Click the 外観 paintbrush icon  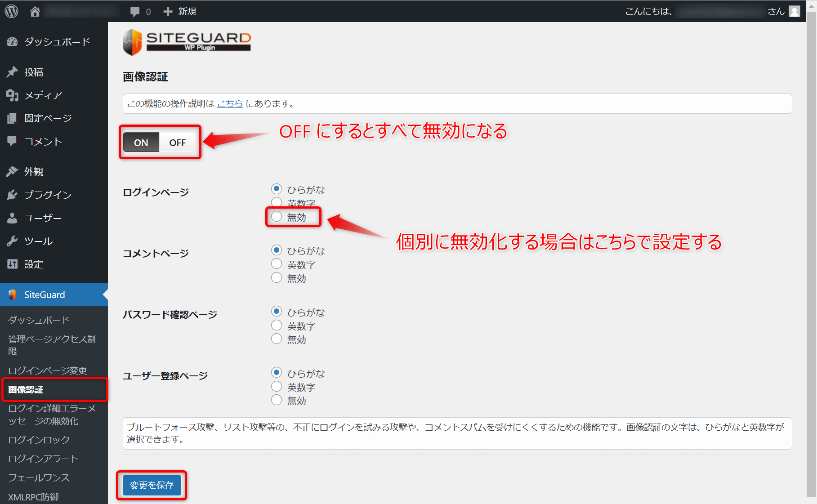(x=12, y=171)
